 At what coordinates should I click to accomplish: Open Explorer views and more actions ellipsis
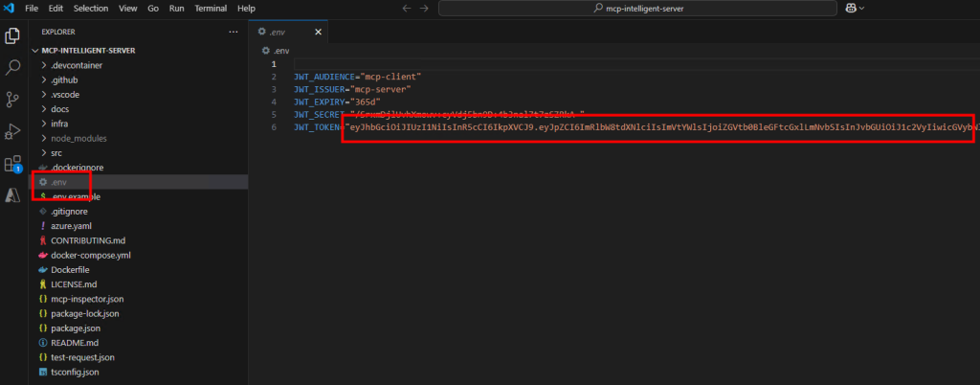coord(234,32)
